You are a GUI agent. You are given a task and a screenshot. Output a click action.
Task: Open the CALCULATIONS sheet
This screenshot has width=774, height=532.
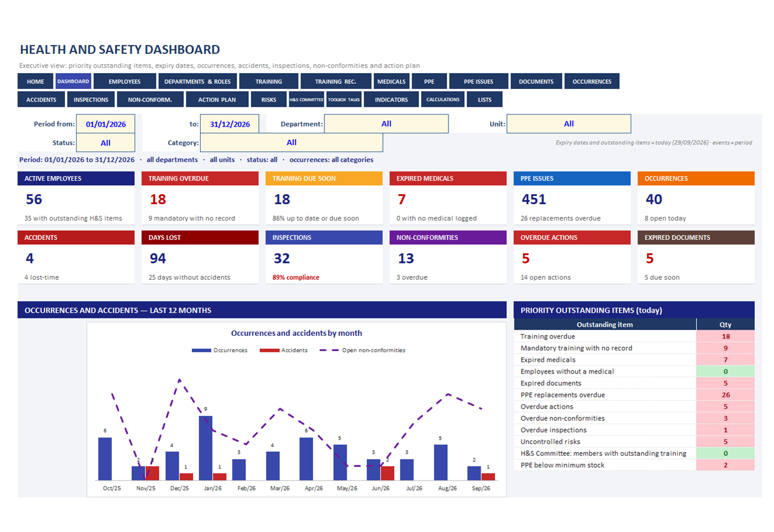pos(443,99)
